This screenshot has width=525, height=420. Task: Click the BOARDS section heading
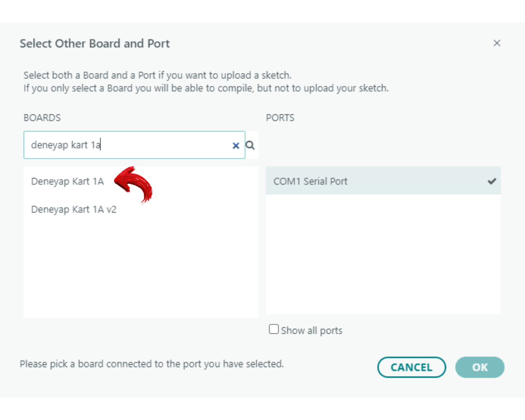[x=42, y=118]
